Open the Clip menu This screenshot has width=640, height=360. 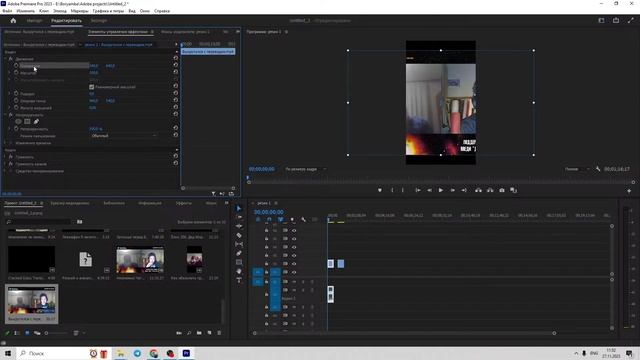[44, 11]
